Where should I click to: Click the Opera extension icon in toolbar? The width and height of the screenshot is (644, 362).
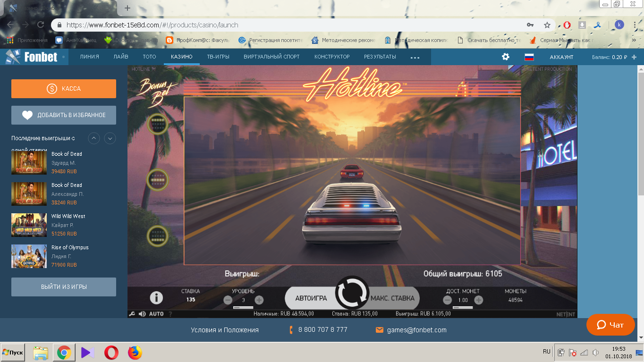pos(567,25)
